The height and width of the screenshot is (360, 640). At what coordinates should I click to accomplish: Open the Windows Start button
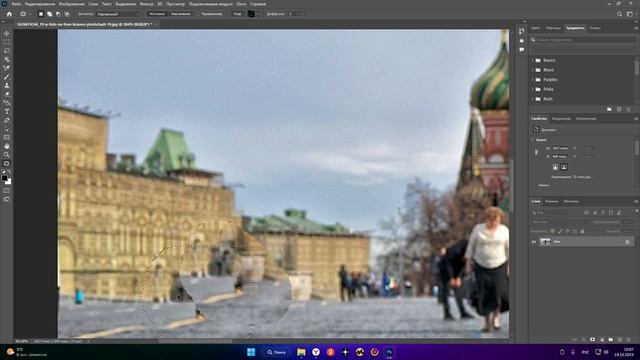coord(251,352)
